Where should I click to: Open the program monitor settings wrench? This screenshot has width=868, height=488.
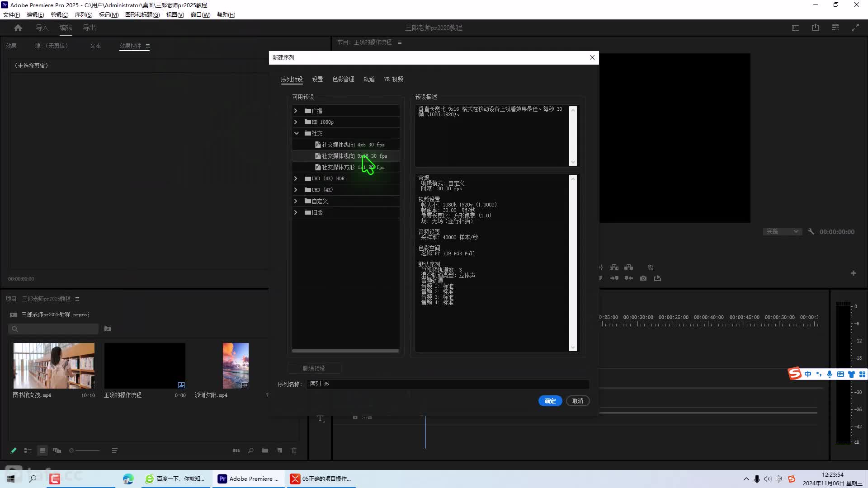point(811,231)
